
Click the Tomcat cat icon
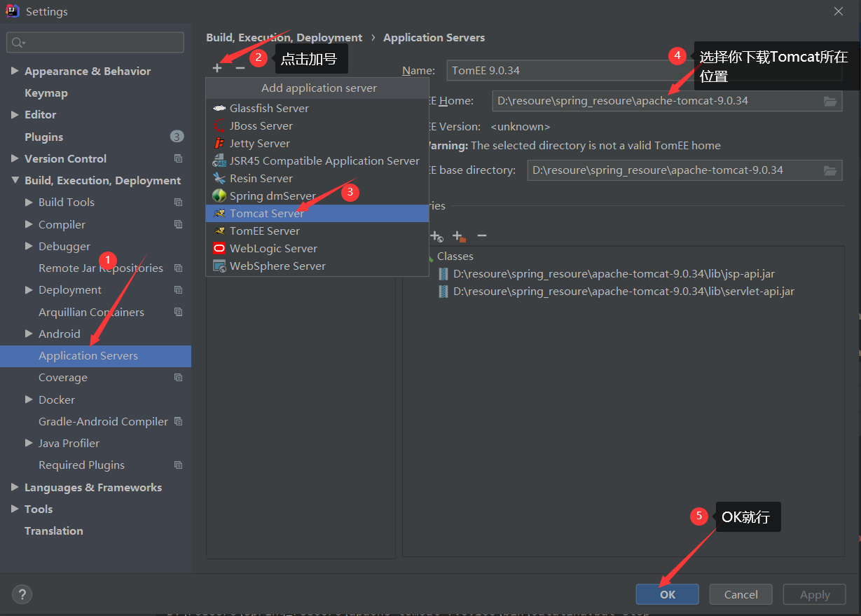click(219, 213)
